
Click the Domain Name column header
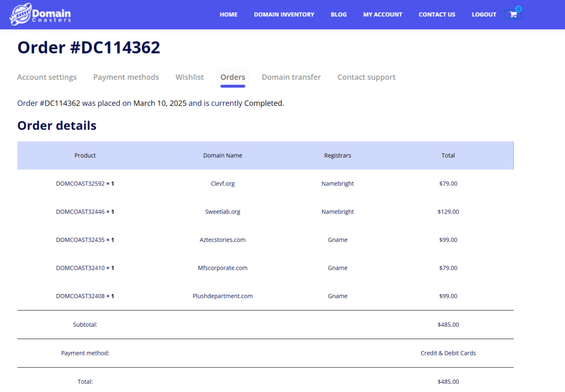223,155
